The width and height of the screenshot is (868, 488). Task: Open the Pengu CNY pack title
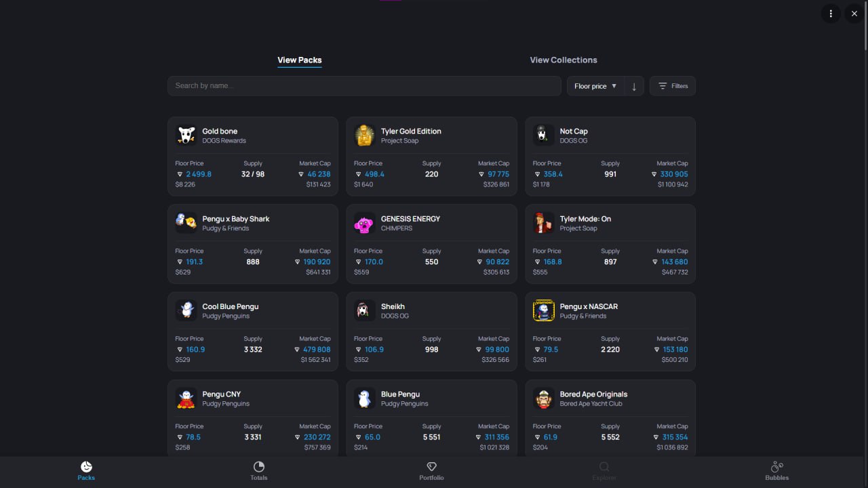click(x=222, y=394)
